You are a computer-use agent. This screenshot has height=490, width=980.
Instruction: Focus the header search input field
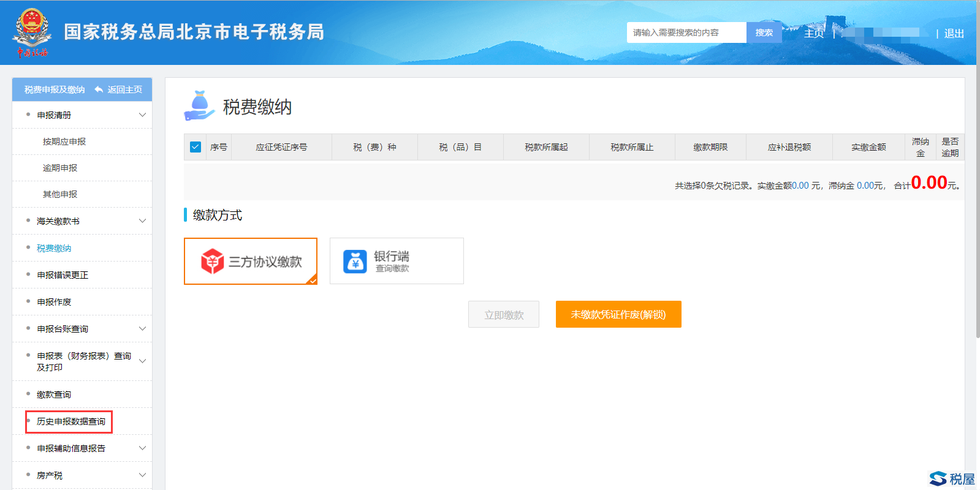[x=686, y=32]
